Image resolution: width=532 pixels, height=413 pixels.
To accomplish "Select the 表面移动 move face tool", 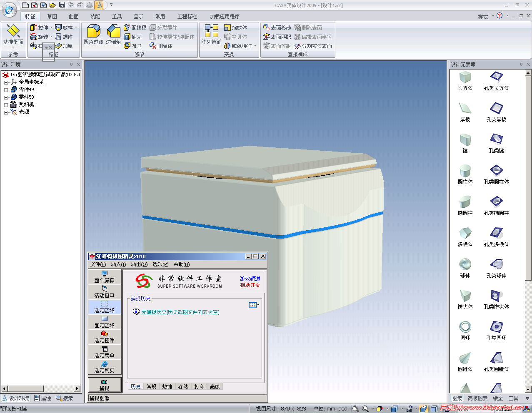I will click(277, 27).
